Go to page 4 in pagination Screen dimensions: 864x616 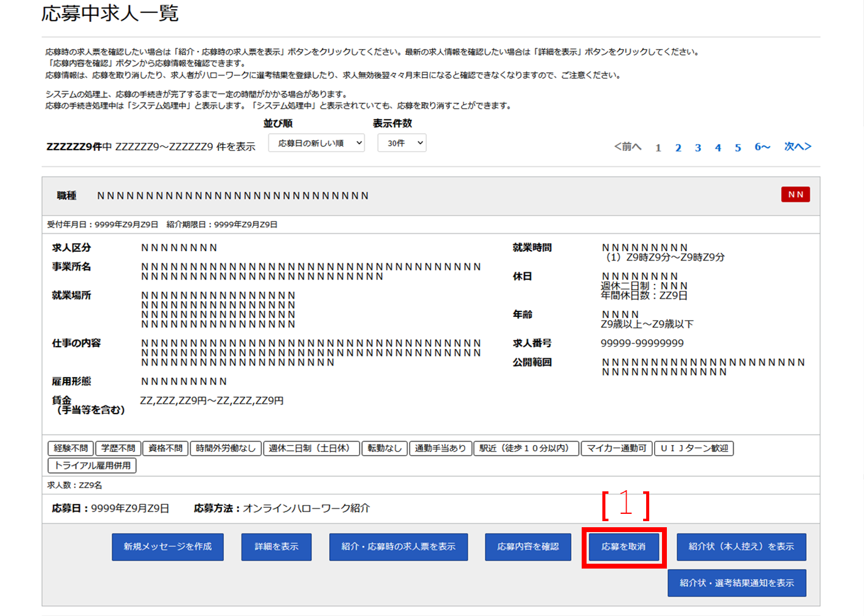[x=718, y=148]
